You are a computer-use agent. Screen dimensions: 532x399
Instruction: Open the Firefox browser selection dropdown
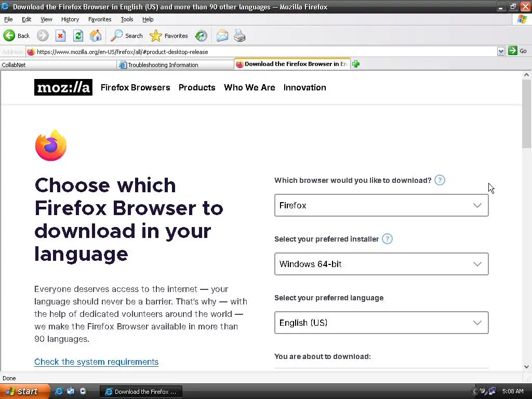point(381,205)
